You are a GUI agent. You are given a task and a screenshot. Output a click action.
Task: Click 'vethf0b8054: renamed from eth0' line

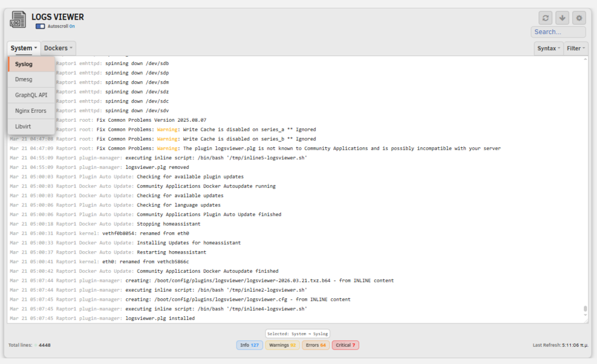pyautogui.click(x=99, y=233)
